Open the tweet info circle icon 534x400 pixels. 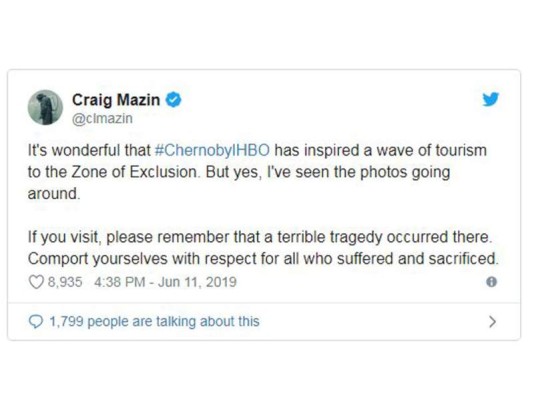[491, 282]
